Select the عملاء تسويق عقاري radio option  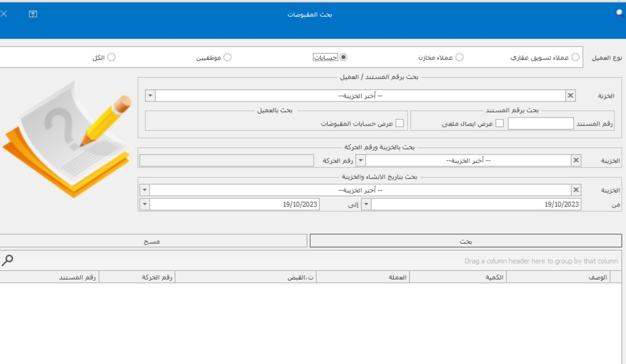point(575,57)
